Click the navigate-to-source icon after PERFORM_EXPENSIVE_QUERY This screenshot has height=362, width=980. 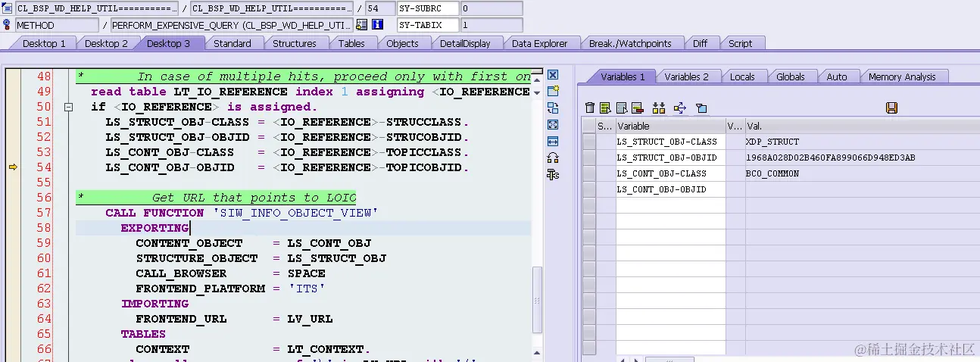click(x=361, y=24)
